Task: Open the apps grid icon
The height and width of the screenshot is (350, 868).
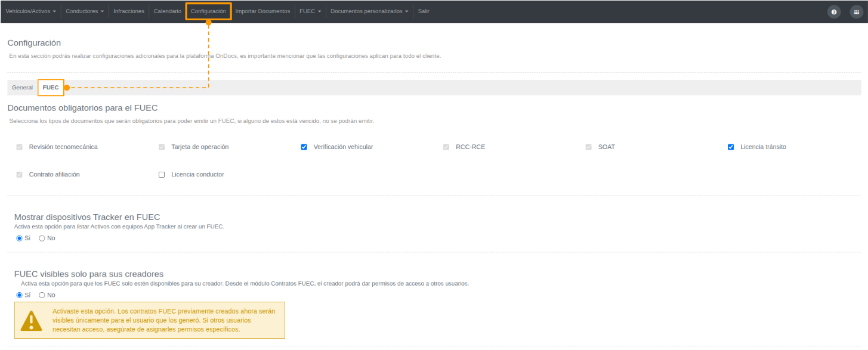Action: [856, 12]
